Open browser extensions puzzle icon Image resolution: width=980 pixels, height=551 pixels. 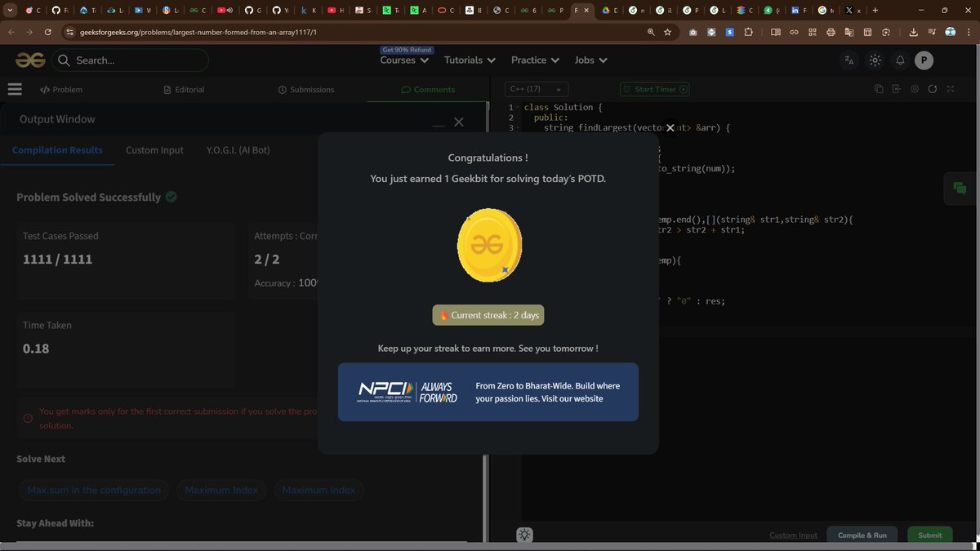coord(748,32)
